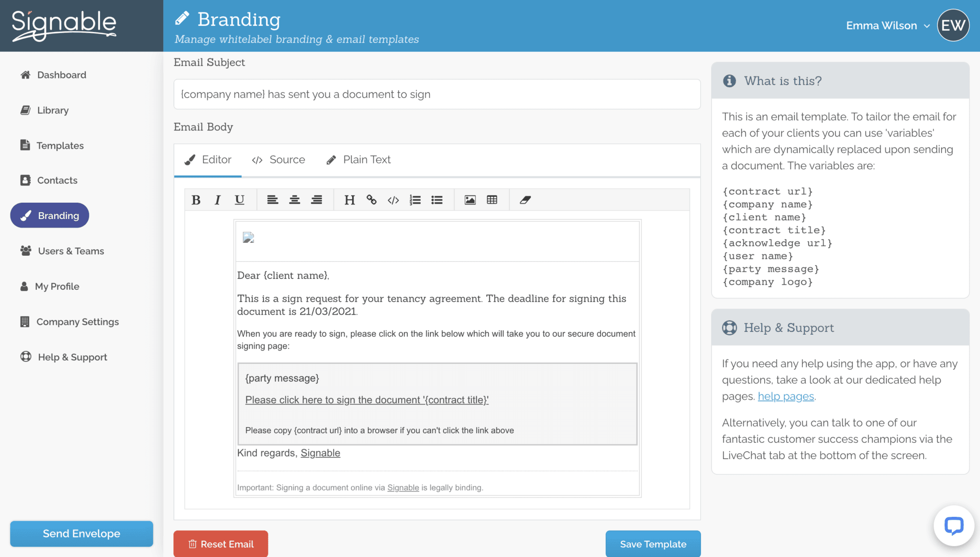Toggle bold formatting in the email editor
Screen dimensions: 980x557
coord(196,200)
